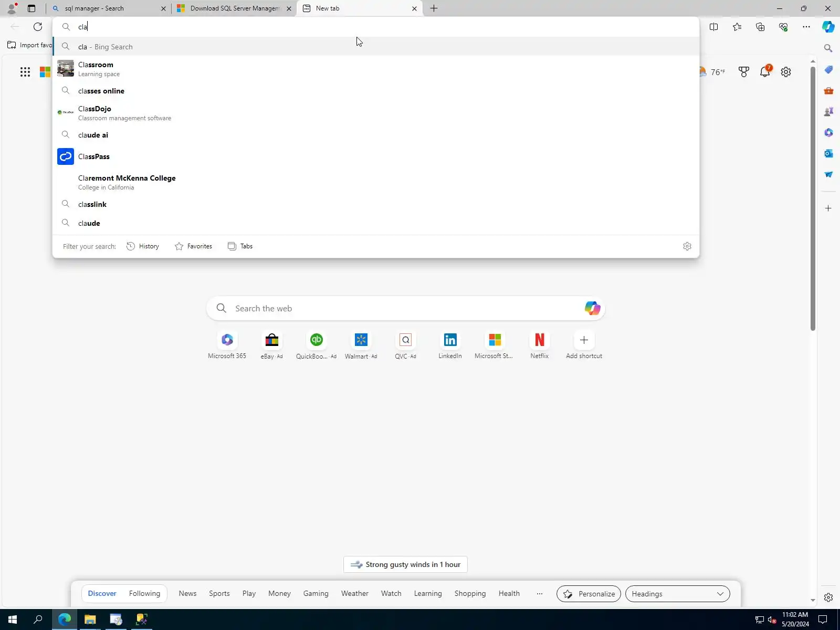This screenshot has width=840, height=630.
Task: Open the Headings layout dropdown
Action: pyautogui.click(x=677, y=594)
